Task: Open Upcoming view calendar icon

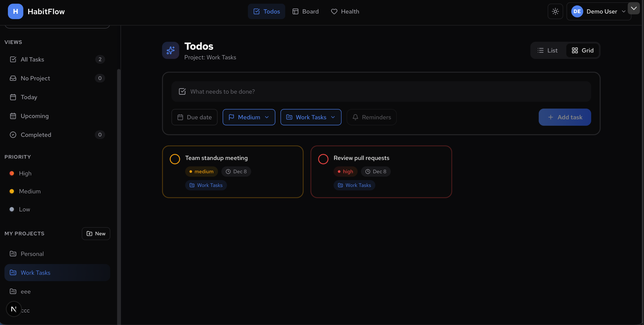Action: tap(13, 116)
